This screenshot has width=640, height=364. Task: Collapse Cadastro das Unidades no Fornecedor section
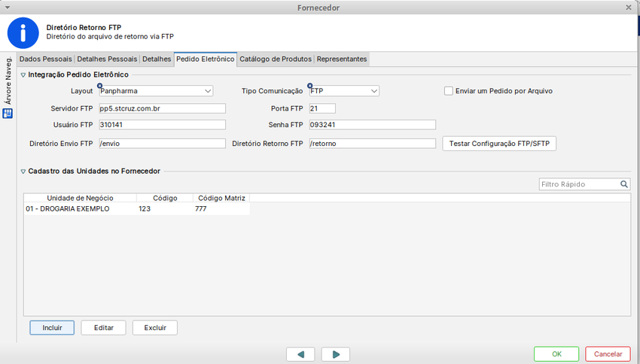[23, 171]
